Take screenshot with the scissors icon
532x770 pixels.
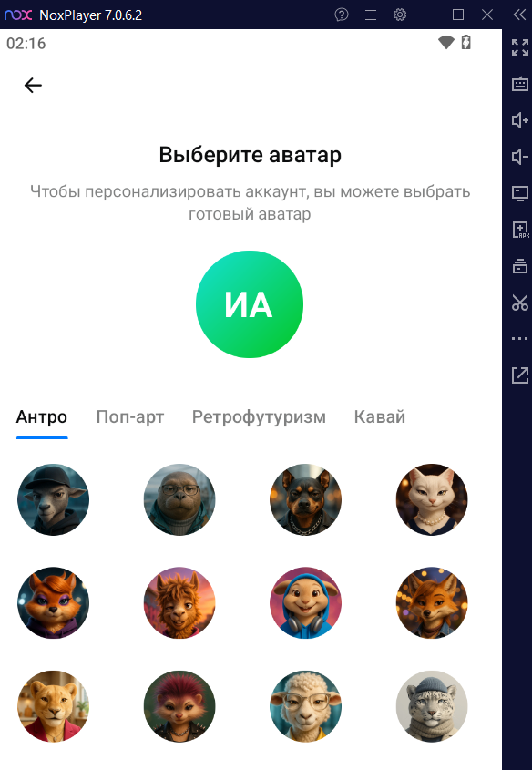coord(520,303)
